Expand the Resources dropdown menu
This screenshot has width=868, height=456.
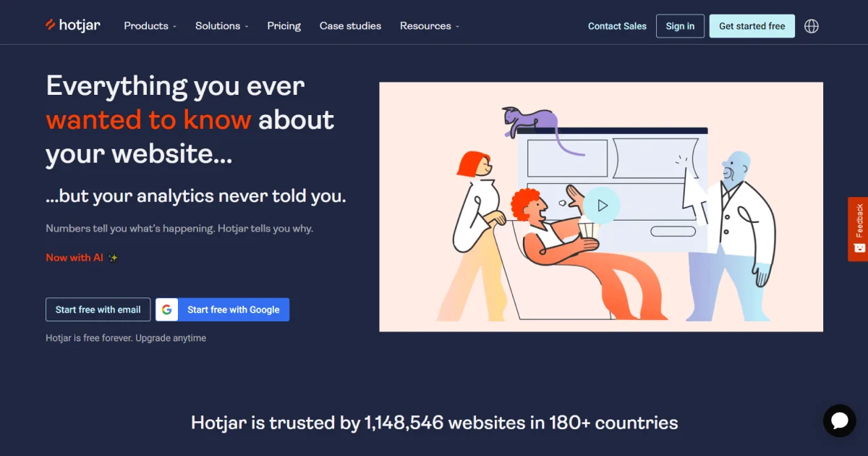430,26
